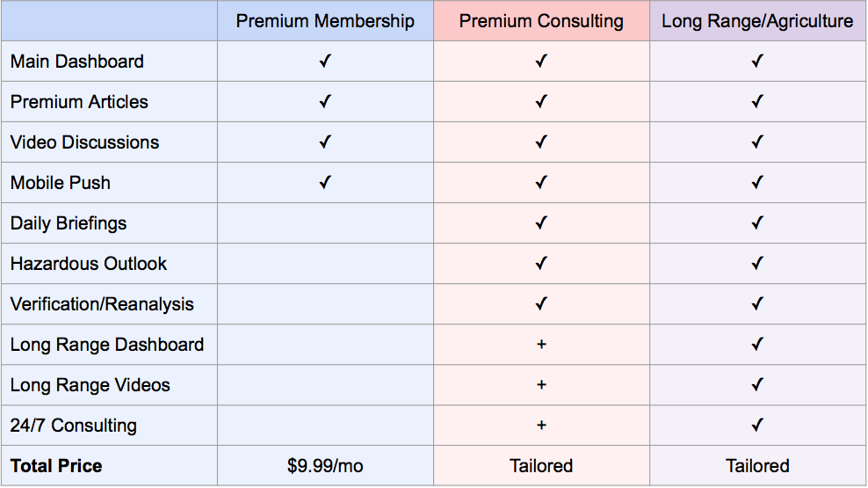Click Mobile Push checkmark under Premium Membership
Viewport: 868px width, 488px height.
[x=325, y=182]
